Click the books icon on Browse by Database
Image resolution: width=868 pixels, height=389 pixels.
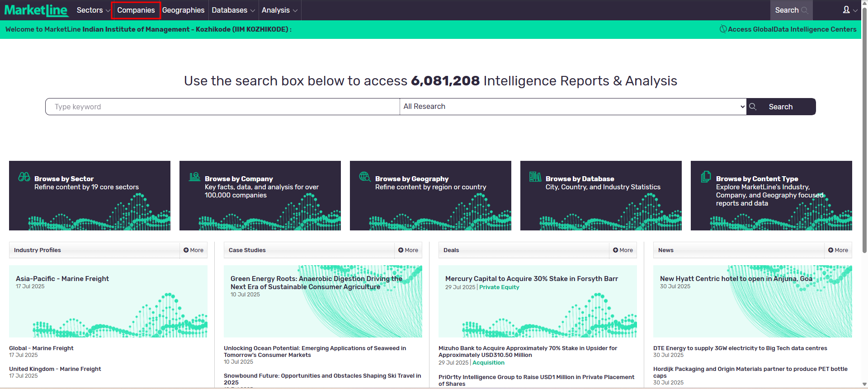535,177
